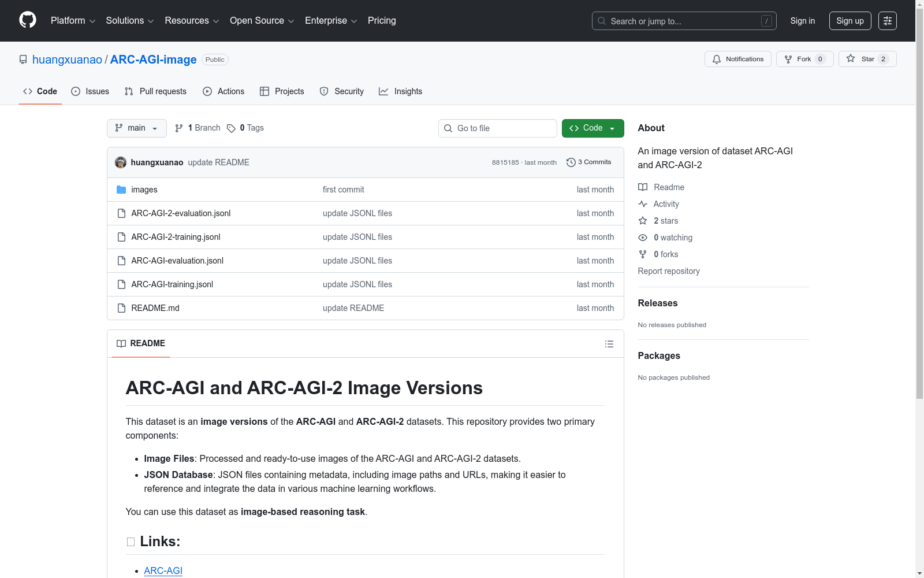The width and height of the screenshot is (924, 578).
Task: Open huangxuanao profile link in breadcrumb
Action: pyautogui.click(x=67, y=60)
